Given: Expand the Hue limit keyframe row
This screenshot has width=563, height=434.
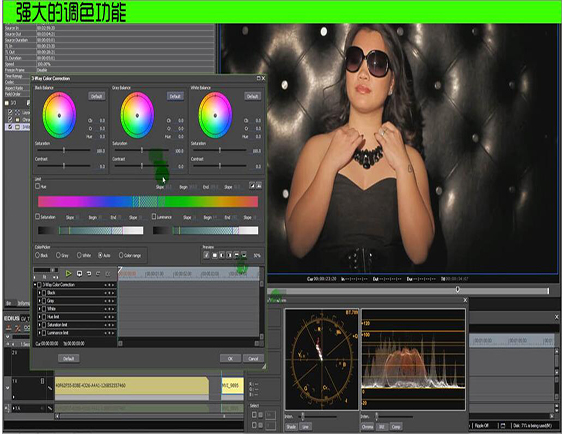Looking at the screenshot, I should coord(39,317).
